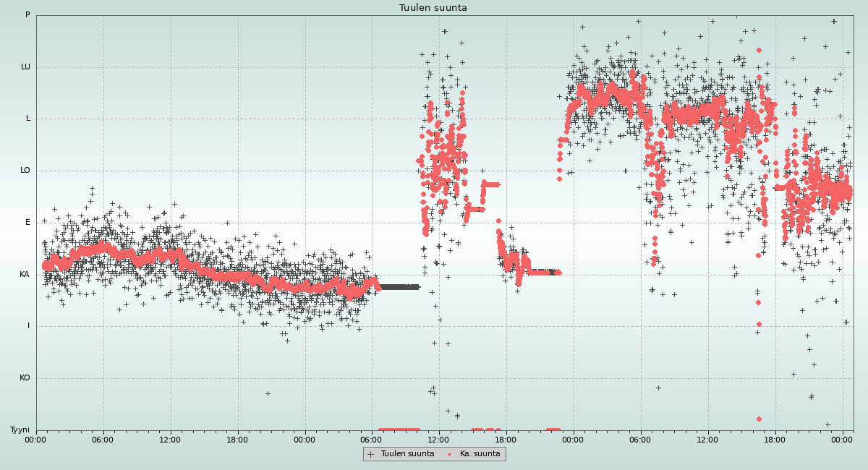Click the plus marker icon in legend

[371, 454]
